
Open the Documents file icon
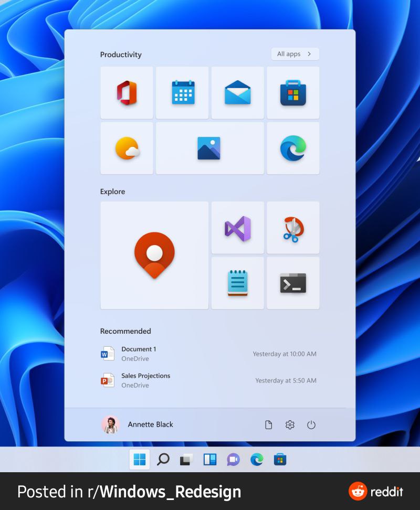tap(268, 425)
